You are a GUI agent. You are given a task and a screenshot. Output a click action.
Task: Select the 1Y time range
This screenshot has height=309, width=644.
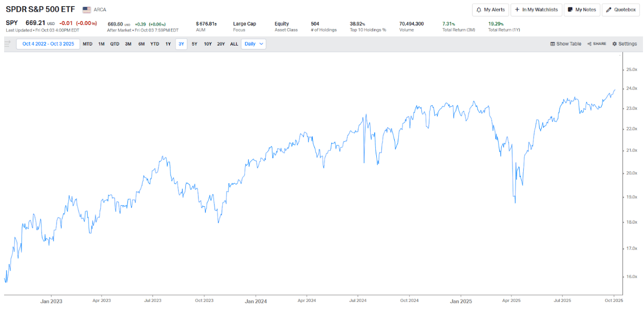click(168, 44)
